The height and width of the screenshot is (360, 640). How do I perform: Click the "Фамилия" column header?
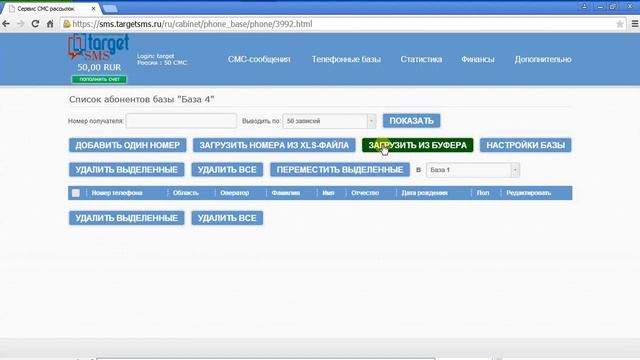pyautogui.click(x=286, y=193)
